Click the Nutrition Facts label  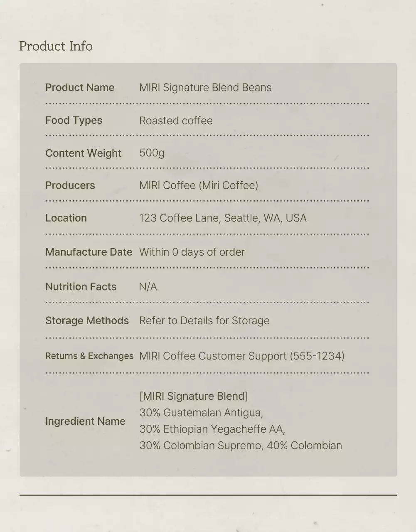[81, 287]
